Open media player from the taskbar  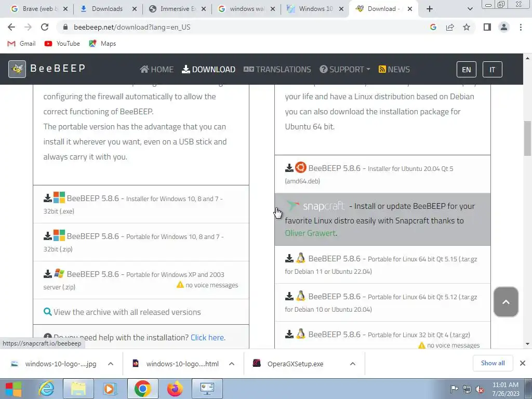pos(110,389)
